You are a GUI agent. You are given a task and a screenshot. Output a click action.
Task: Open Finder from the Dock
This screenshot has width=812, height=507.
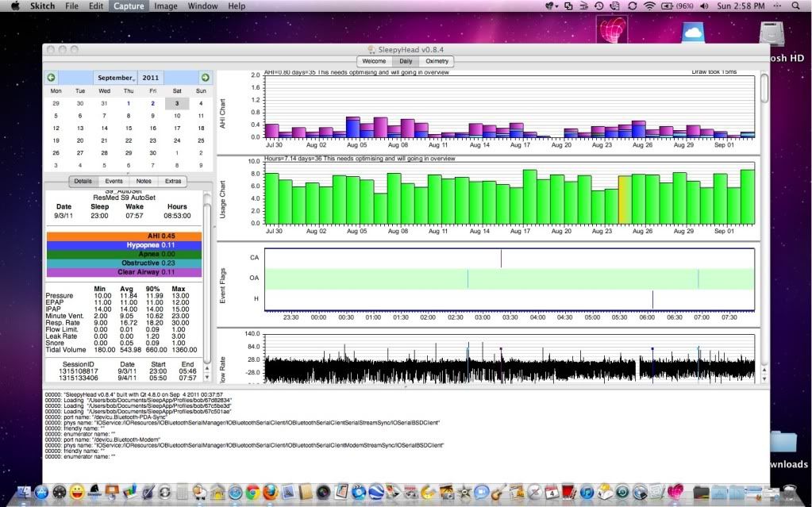(23, 492)
